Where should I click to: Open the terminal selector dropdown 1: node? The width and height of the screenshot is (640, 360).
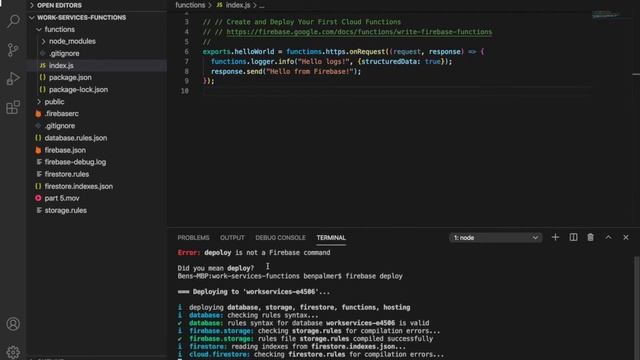[496, 238]
